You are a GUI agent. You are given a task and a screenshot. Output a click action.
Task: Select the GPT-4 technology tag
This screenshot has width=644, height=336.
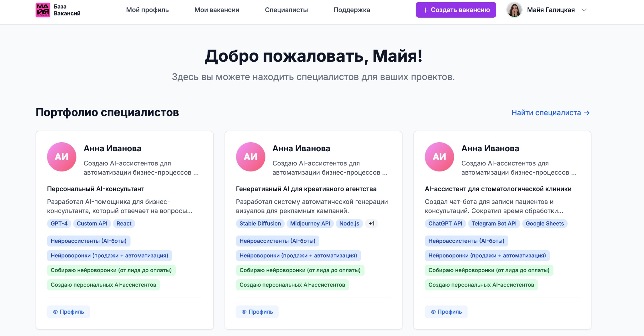tap(59, 223)
